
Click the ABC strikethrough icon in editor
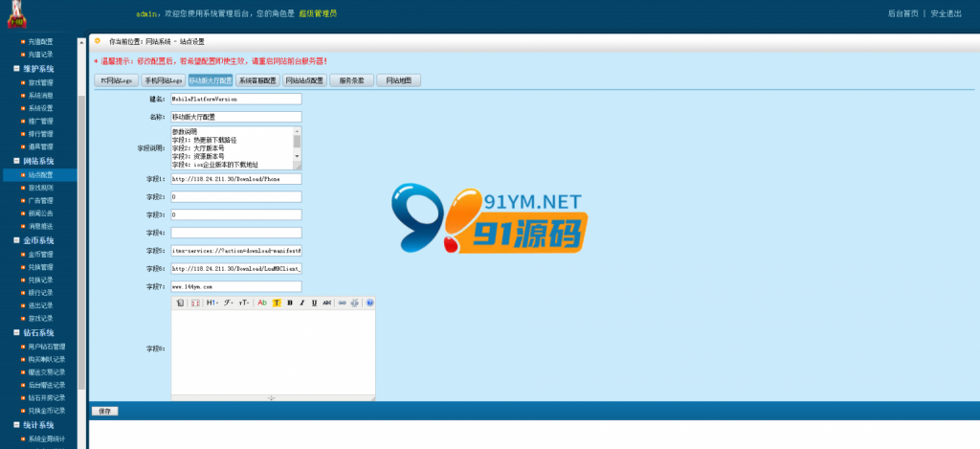(327, 303)
